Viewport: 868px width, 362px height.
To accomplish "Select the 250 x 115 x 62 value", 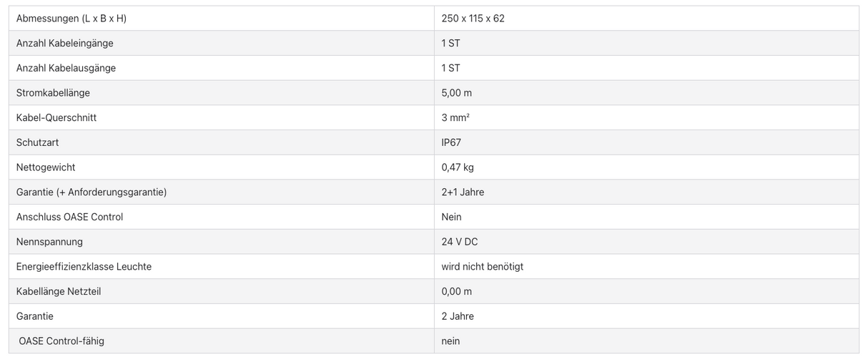I will point(473,19).
